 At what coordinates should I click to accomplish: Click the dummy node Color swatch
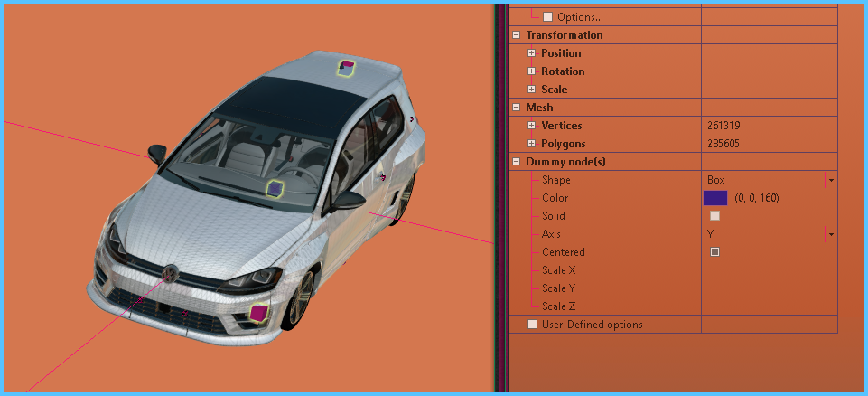[x=714, y=198]
